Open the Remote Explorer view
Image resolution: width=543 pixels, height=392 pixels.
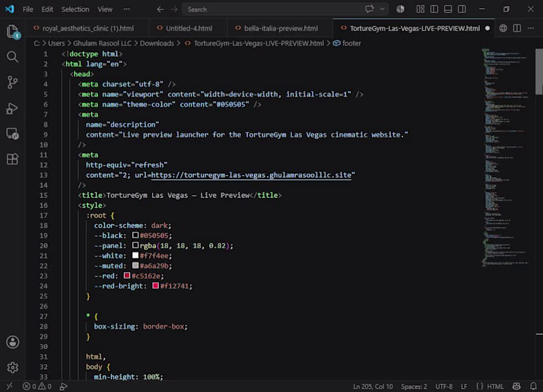pyautogui.click(x=12, y=134)
